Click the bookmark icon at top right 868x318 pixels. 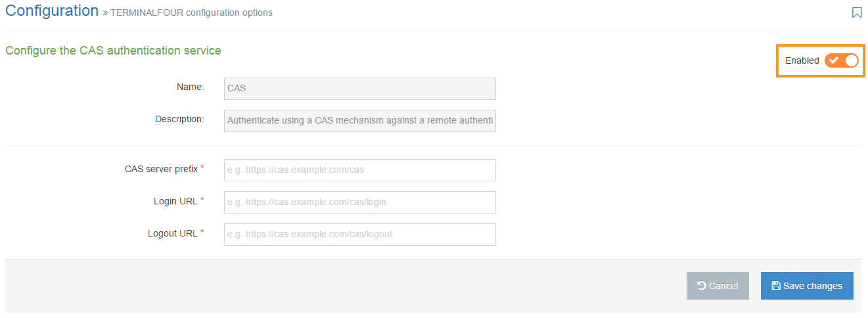click(x=856, y=12)
